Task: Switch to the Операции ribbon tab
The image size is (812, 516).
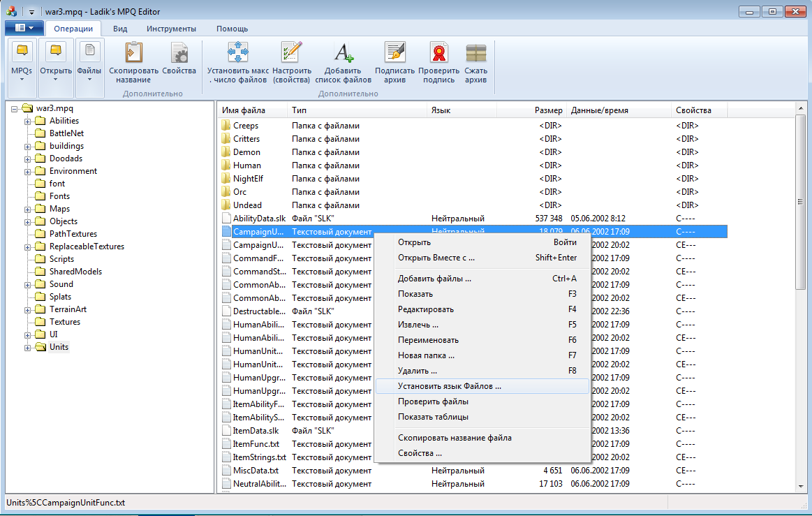Action: (73, 29)
